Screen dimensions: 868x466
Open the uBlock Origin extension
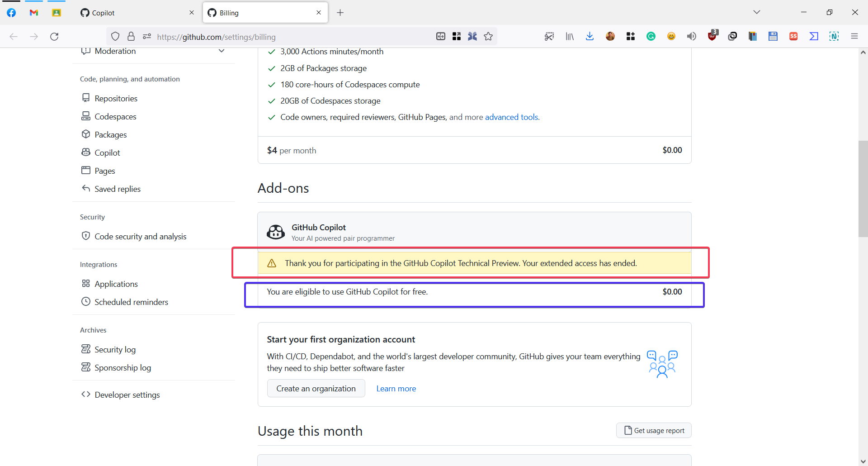(x=712, y=36)
